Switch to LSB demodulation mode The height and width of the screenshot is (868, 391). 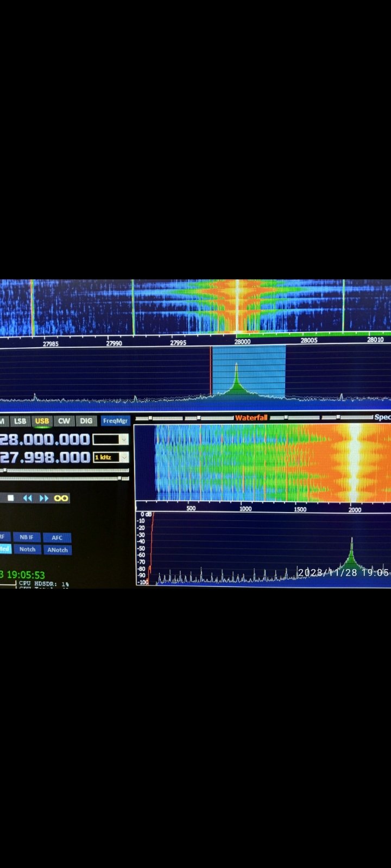(x=20, y=421)
